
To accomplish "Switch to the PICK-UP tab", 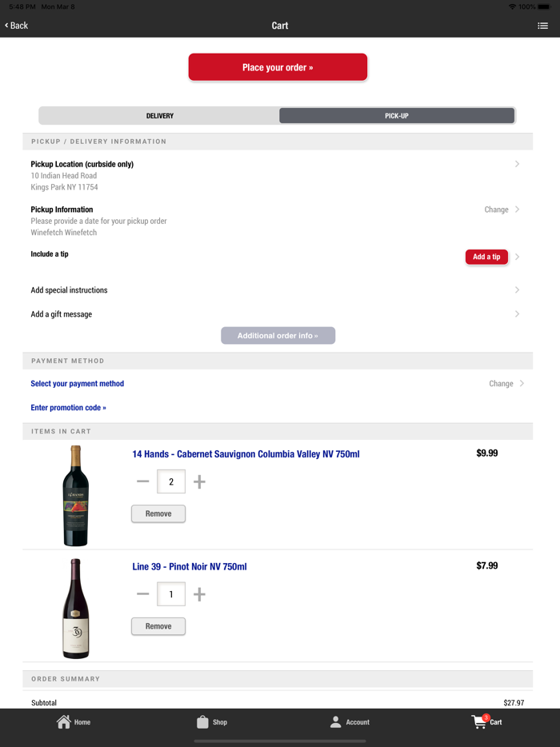I will click(x=397, y=115).
